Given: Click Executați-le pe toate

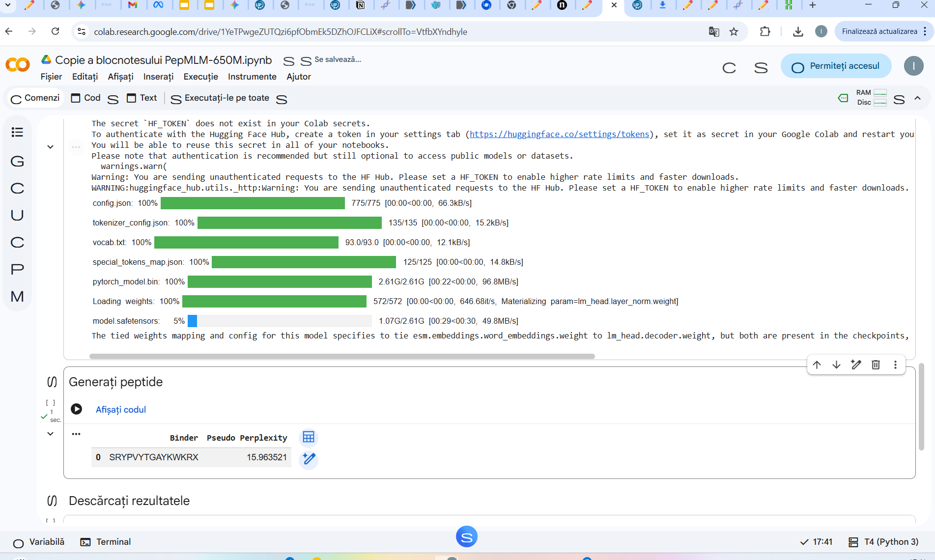Looking at the screenshot, I should 220,98.
